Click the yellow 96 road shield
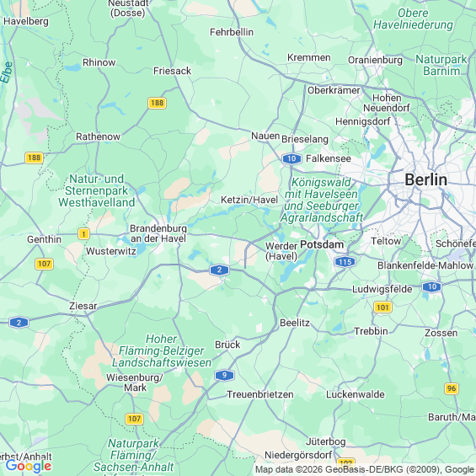Image resolution: width=476 pixels, height=476 pixels. [x=451, y=388]
